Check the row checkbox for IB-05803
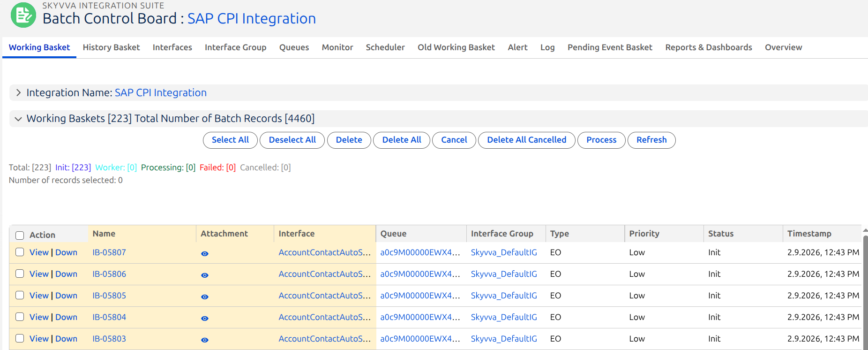 [20, 338]
